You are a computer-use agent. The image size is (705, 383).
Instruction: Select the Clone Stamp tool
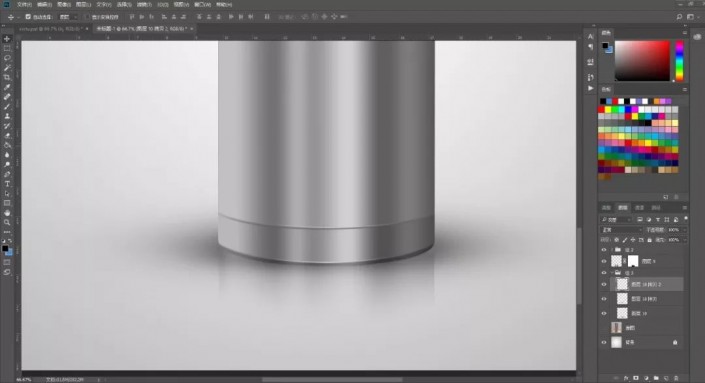coord(7,116)
